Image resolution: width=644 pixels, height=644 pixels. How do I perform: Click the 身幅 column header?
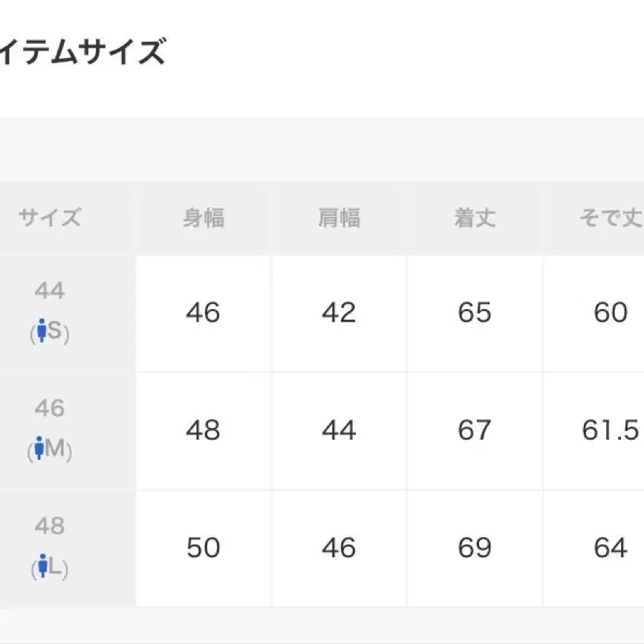click(x=204, y=218)
